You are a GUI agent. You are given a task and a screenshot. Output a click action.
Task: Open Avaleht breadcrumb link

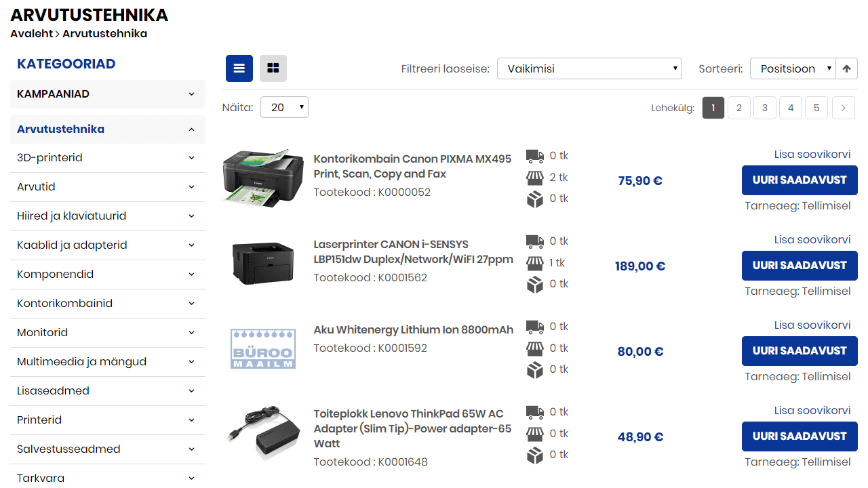tap(31, 34)
